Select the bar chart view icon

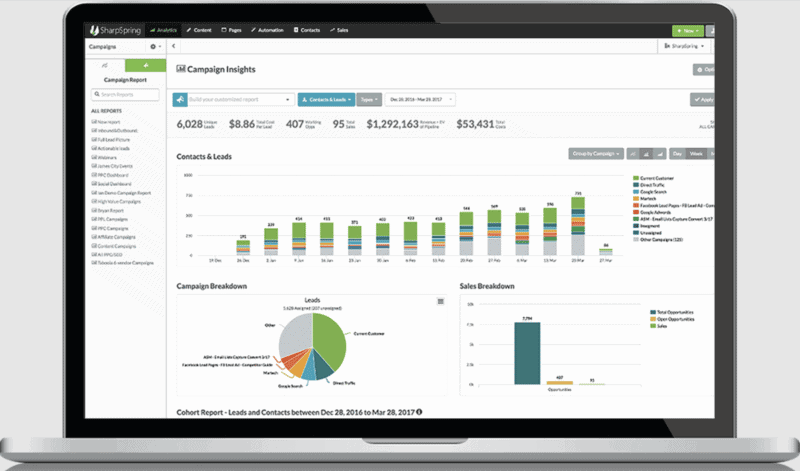coord(646,154)
